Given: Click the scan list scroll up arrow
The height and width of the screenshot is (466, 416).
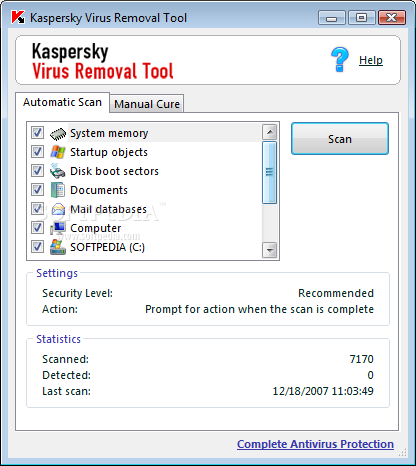Looking at the screenshot, I should 269,132.
